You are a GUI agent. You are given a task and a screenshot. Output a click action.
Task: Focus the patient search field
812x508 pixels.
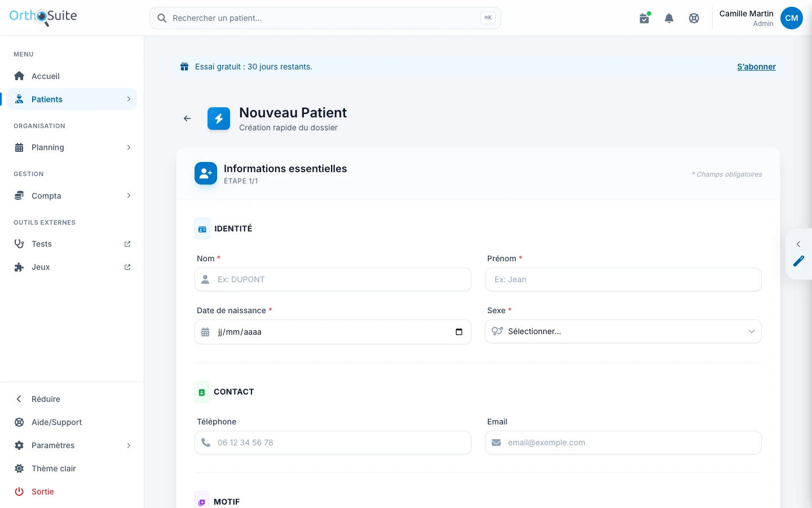(x=325, y=18)
